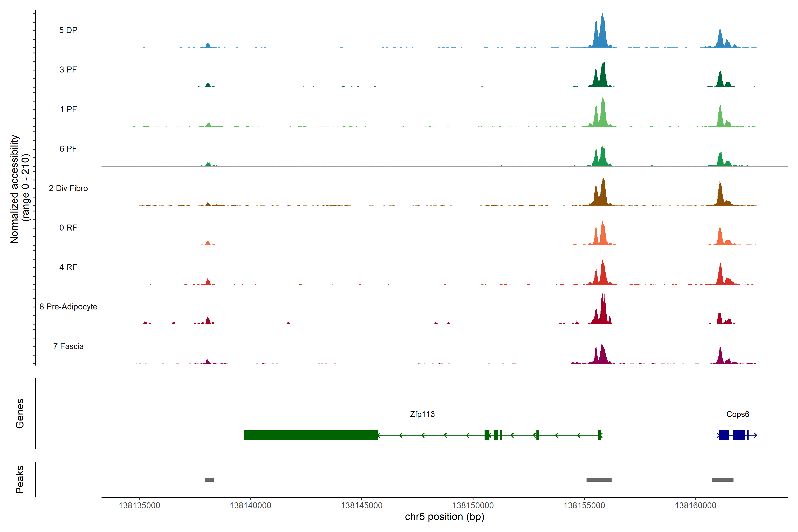The width and height of the screenshot is (798, 532).
Task: Click the Cops6 gene name label
Action: 738,414
